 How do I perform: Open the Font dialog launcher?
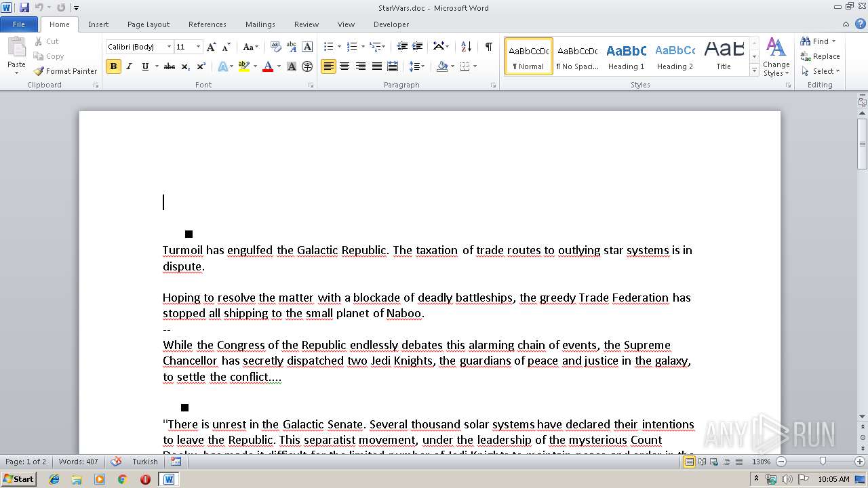(x=311, y=85)
